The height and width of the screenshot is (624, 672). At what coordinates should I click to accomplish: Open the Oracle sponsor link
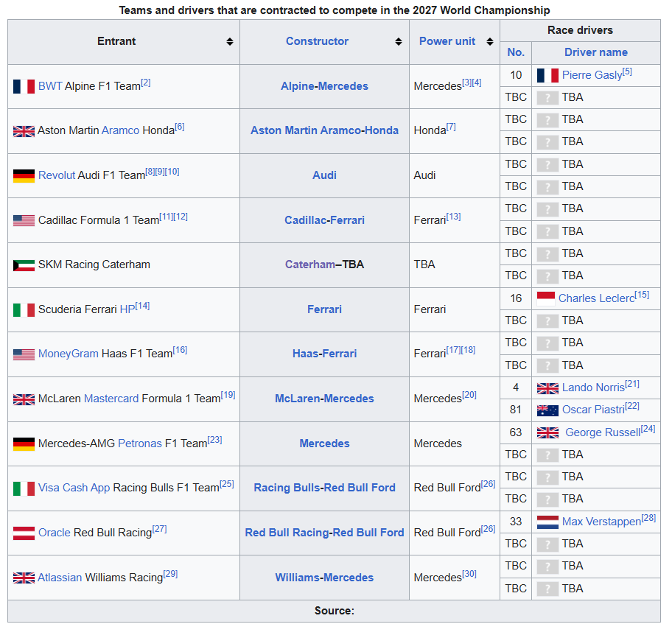[x=54, y=533]
